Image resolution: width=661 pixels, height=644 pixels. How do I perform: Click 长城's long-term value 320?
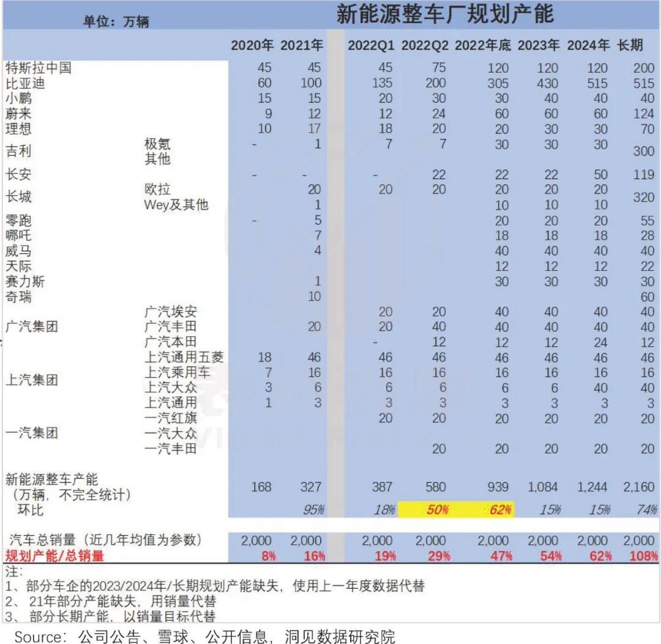point(643,197)
